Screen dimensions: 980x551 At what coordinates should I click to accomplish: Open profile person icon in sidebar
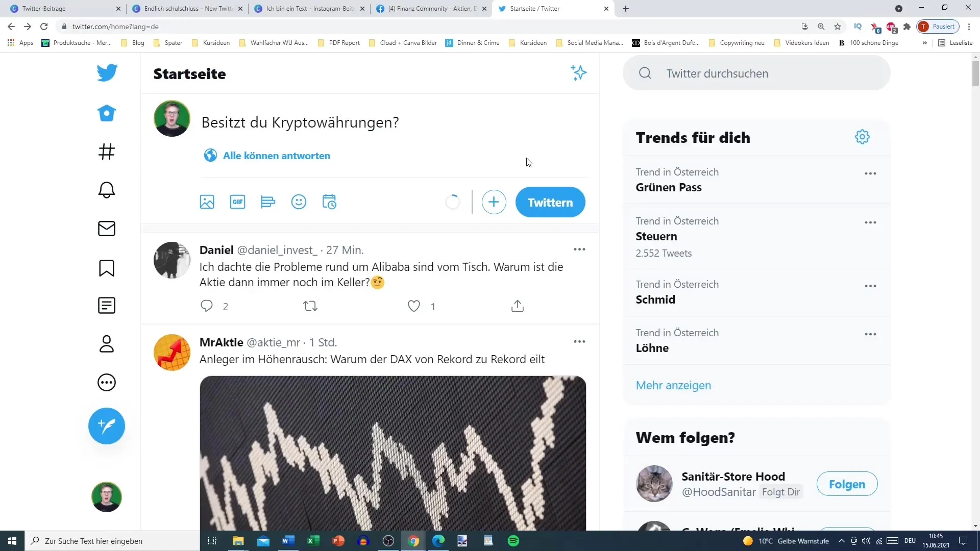107,344
